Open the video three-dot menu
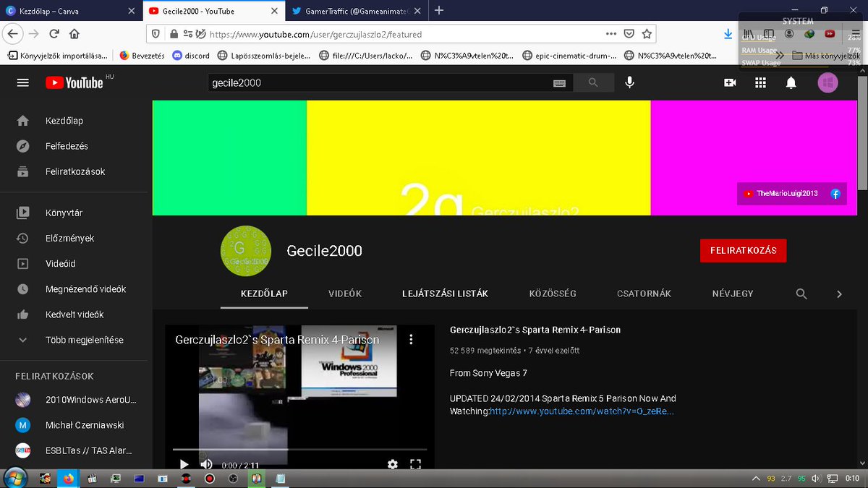Image resolution: width=868 pixels, height=488 pixels. (411, 339)
